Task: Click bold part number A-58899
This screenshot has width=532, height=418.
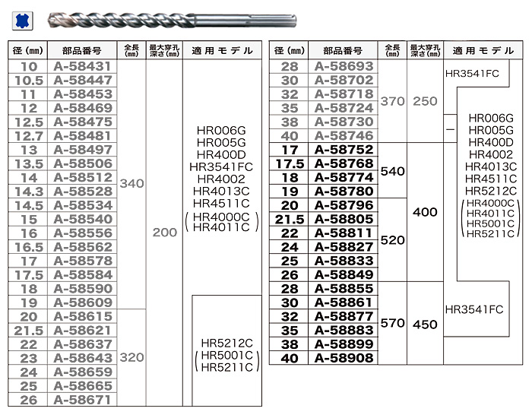Action: (344, 345)
